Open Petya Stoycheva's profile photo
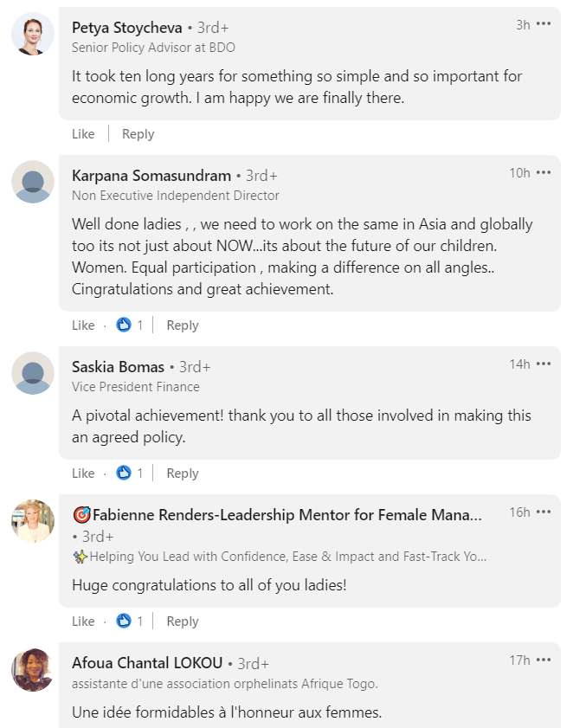Screen dimensions: 573x728 coord(33,34)
